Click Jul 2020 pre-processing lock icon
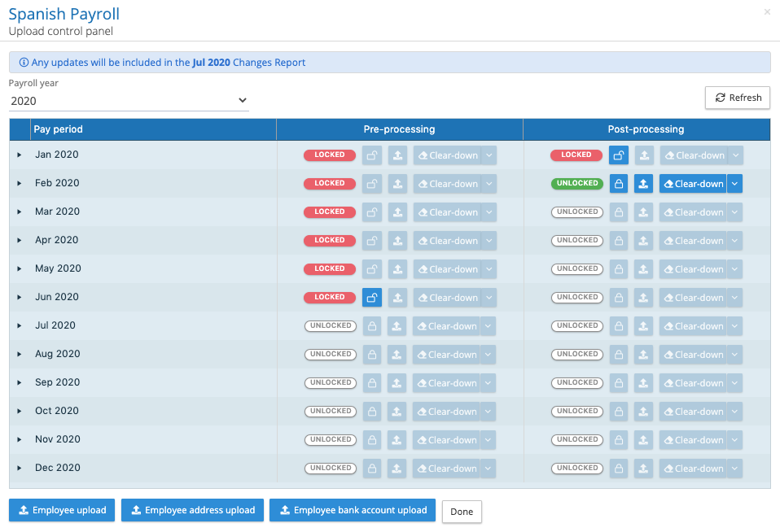 (372, 326)
